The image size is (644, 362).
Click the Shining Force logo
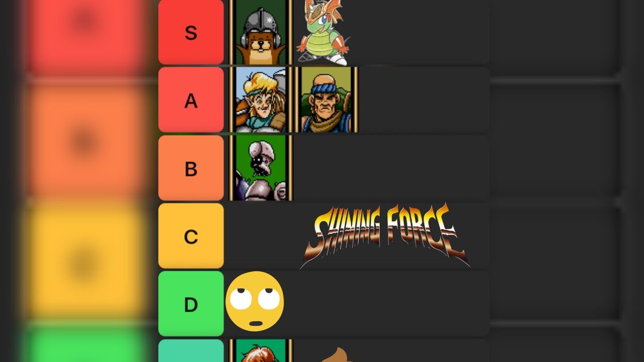[x=385, y=235]
